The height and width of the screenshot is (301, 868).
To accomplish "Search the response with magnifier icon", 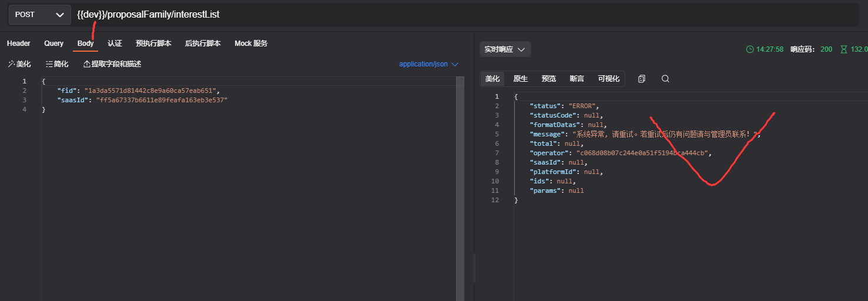I will 665,79.
